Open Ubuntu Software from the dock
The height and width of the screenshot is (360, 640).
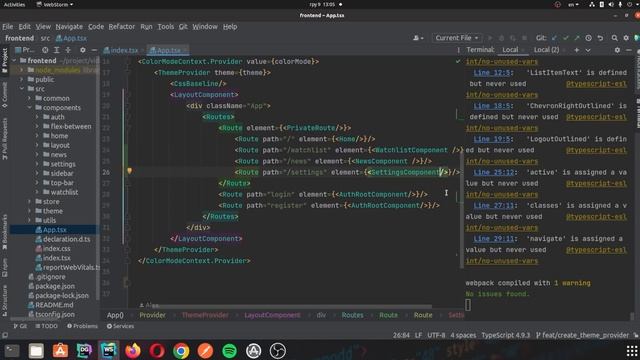click(x=60, y=351)
